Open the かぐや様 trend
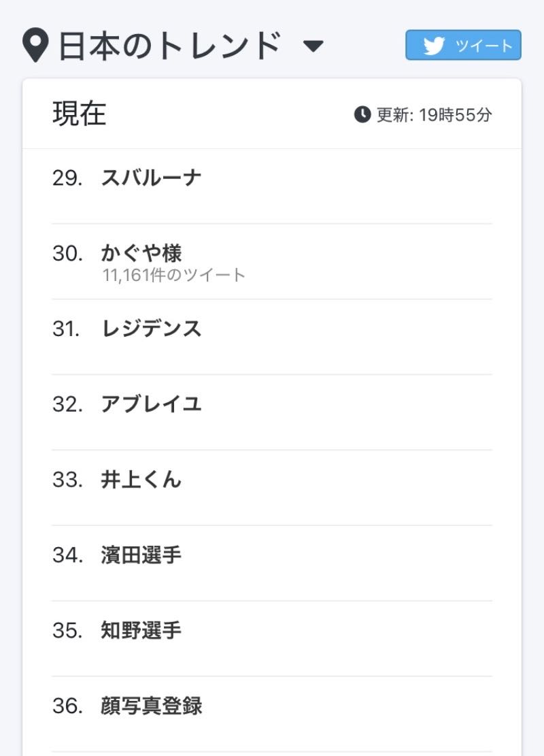This screenshot has height=756, width=544. [141, 254]
